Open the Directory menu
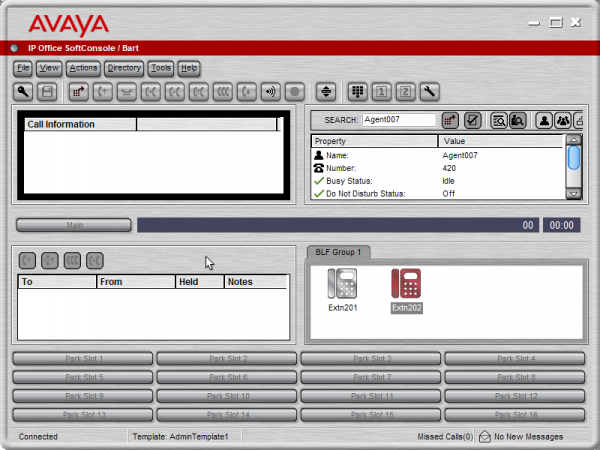This screenshot has width=600, height=450. click(x=124, y=68)
